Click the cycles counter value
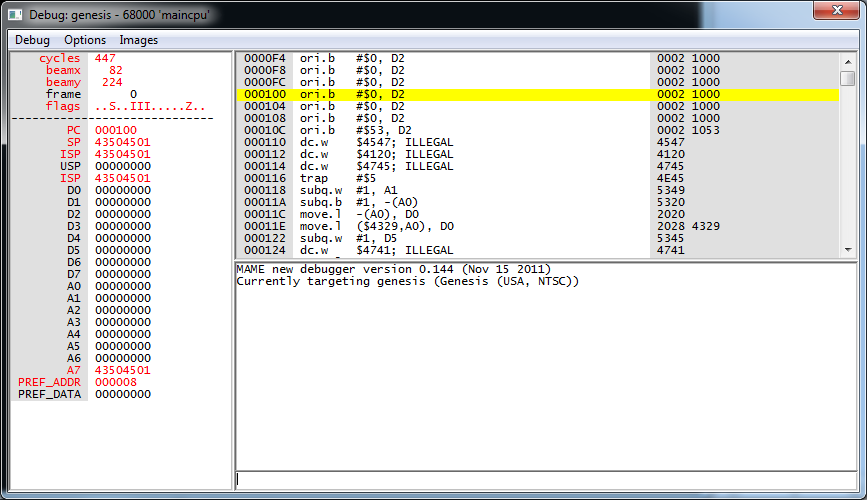The height and width of the screenshot is (500, 867). [x=105, y=58]
